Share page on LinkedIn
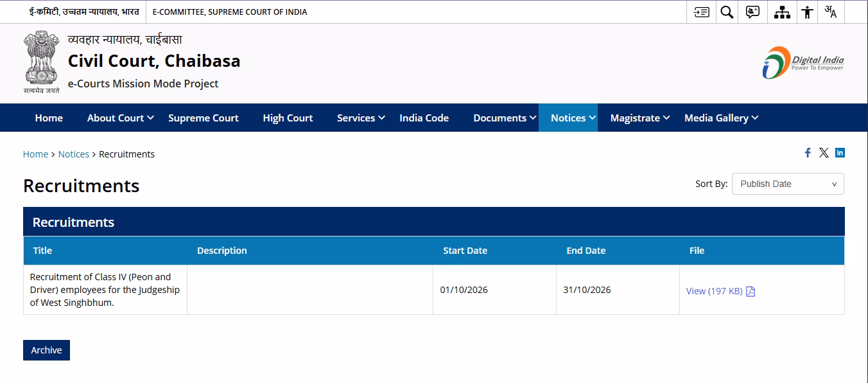This screenshot has height=383, width=868. (840, 152)
